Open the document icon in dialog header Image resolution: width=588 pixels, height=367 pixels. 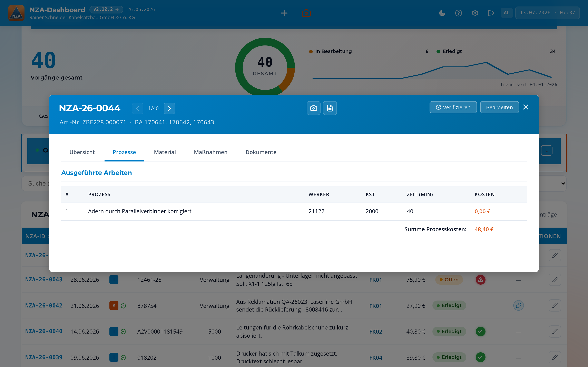pos(330,108)
